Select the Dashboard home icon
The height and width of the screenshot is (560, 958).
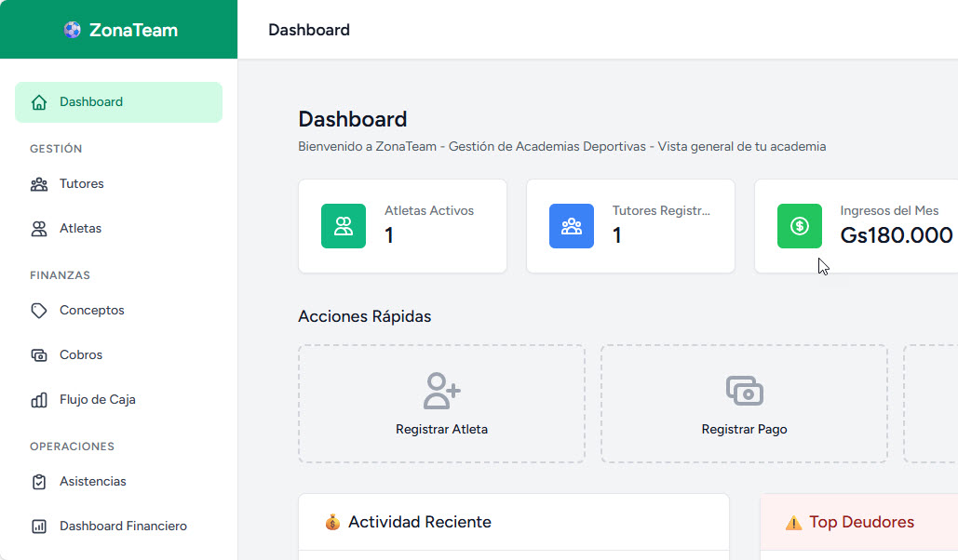(38, 101)
